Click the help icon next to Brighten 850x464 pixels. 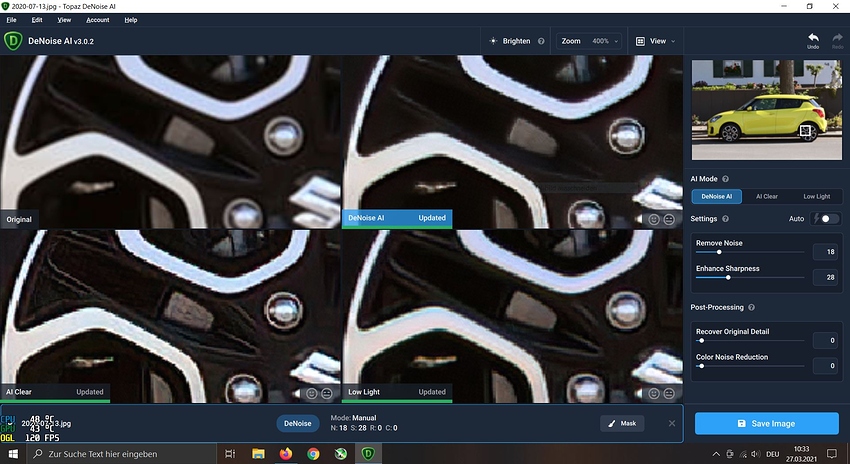541,41
